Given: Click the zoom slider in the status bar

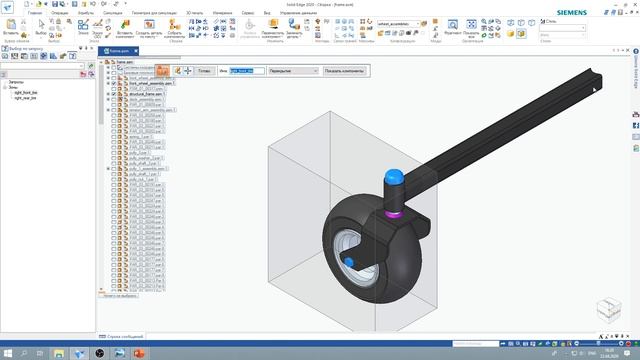Looking at the screenshot, I should (x=599, y=344).
